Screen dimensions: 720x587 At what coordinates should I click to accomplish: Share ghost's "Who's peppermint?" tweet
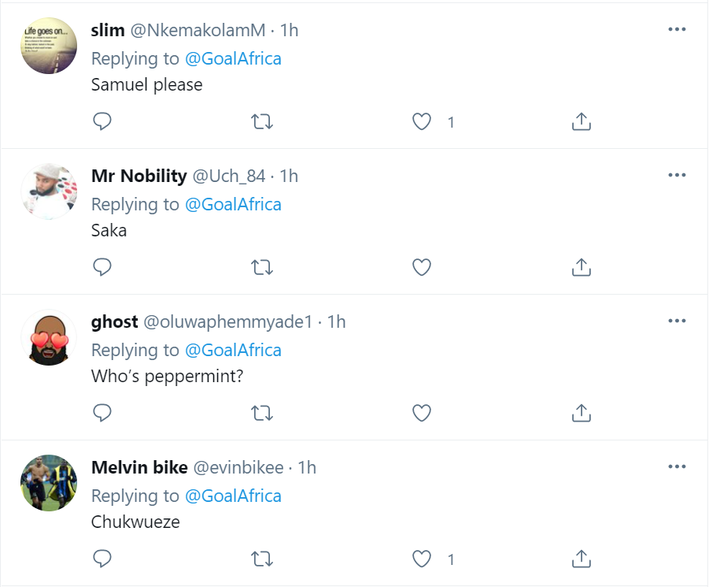coord(581,412)
